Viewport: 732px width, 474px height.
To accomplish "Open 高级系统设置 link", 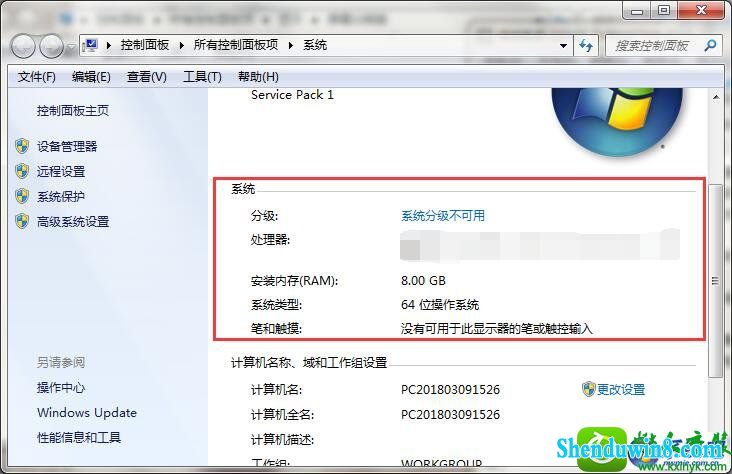I will coord(73,221).
